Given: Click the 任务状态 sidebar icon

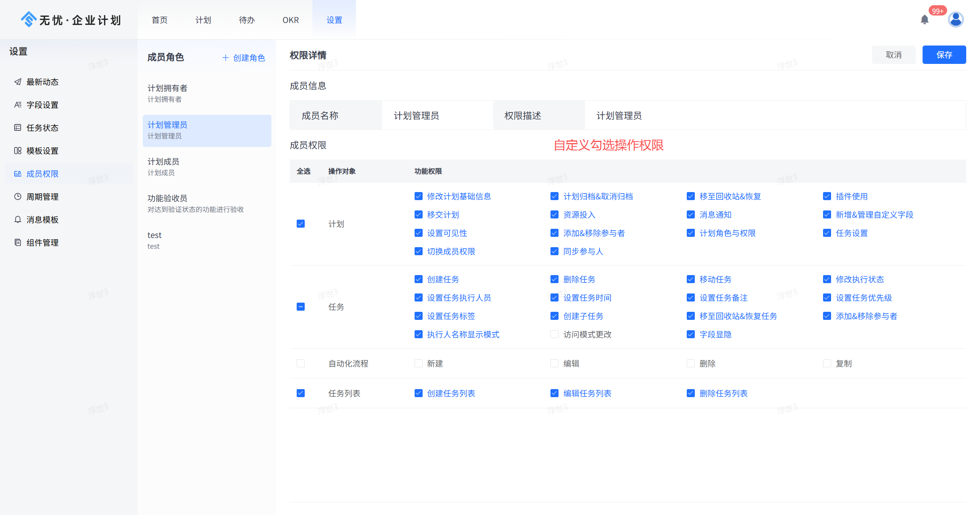Looking at the screenshot, I should pyautogui.click(x=18, y=128).
